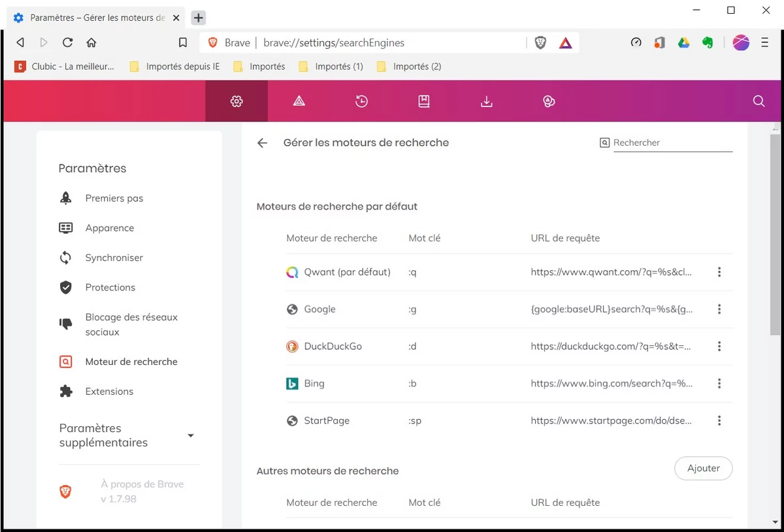This screenshot has width=784, height=532.
Task: Open three-dot menu for DuckDuckGo row
Action: tap(719, 347)
